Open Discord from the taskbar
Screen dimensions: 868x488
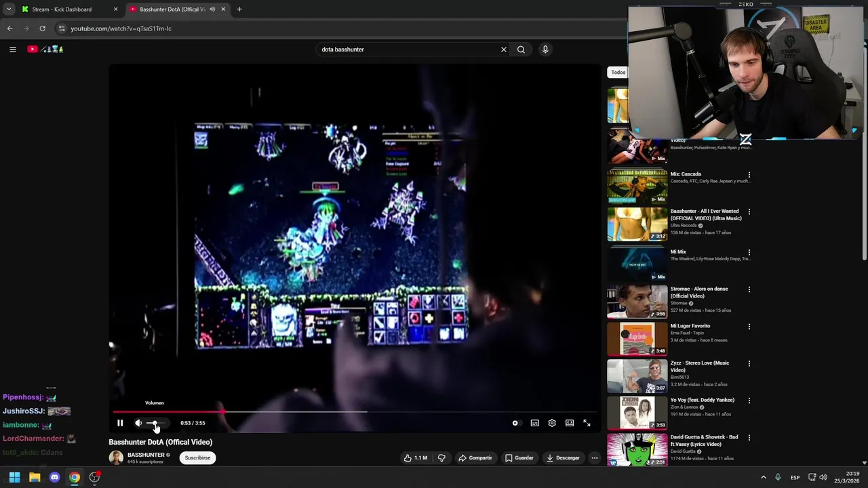tap(54, 477)
